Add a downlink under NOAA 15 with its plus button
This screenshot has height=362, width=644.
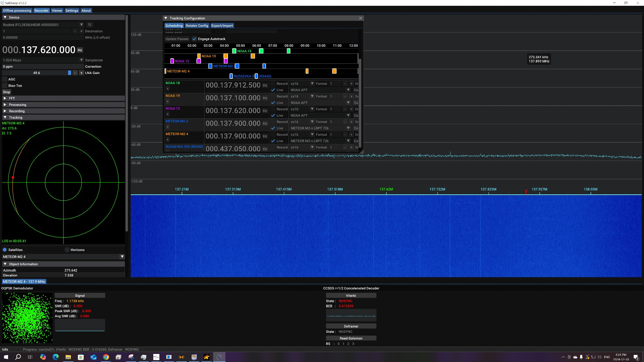tap(167, 114)
